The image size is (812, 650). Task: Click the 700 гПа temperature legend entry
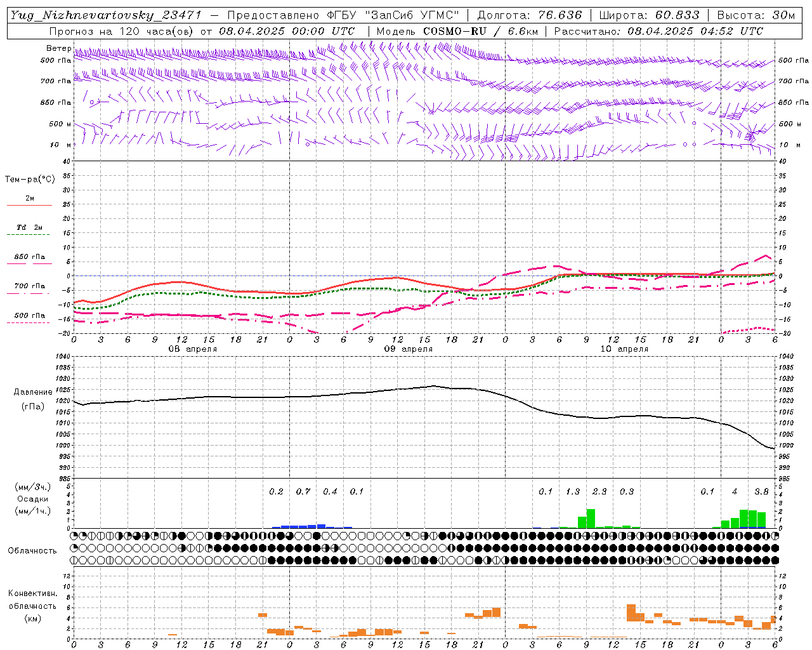pyautogui.click(x=29, y=286)
